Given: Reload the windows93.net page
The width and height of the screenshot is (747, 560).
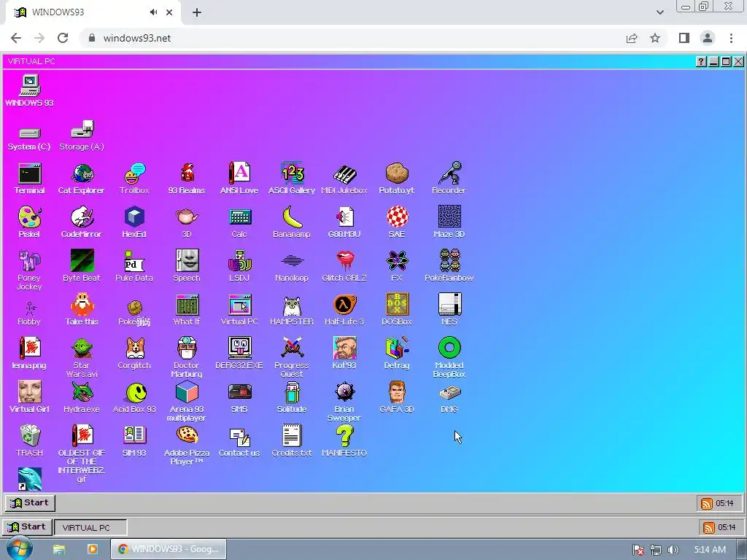Looking at the screenshot, I should click(x=63, y=38).
